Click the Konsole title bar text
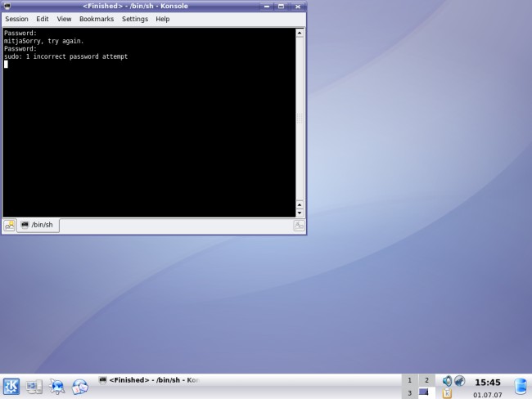The height and width of the screenshot is (399, 532). 135,6
